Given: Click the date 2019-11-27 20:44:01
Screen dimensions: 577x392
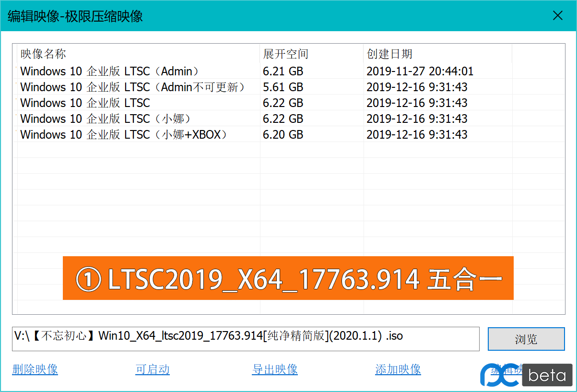Looking at the screenshot, I should (x=420, y=71).
